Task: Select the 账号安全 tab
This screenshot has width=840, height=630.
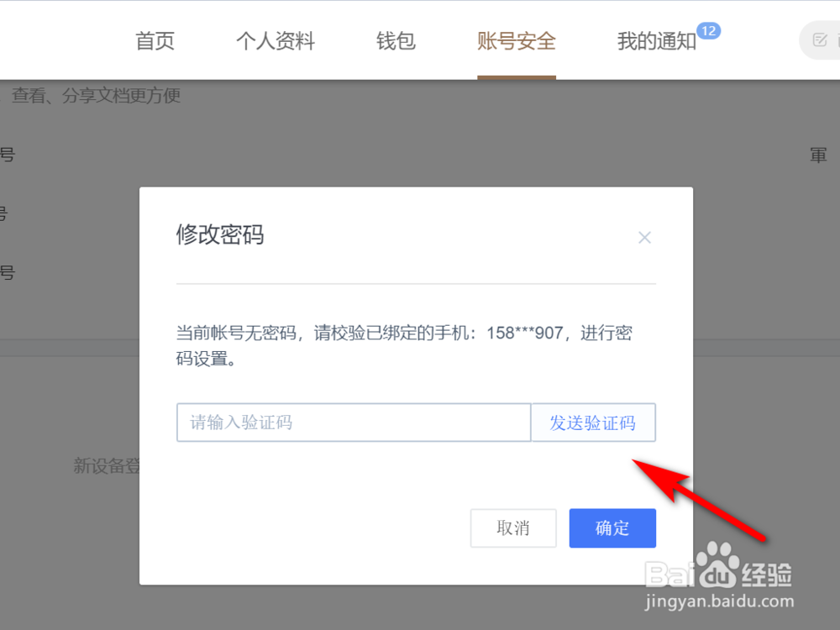Action: point(517,40)
